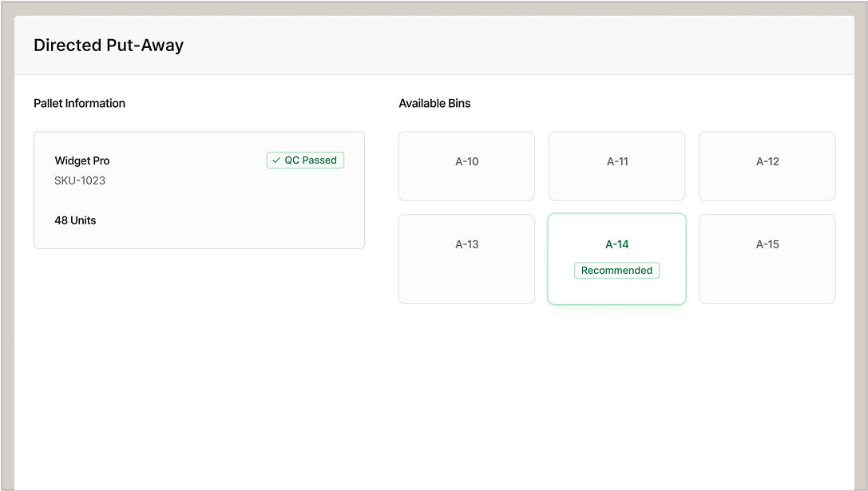Click the SKU-1023 code
The image size is (868, 491).
point(80,180)
